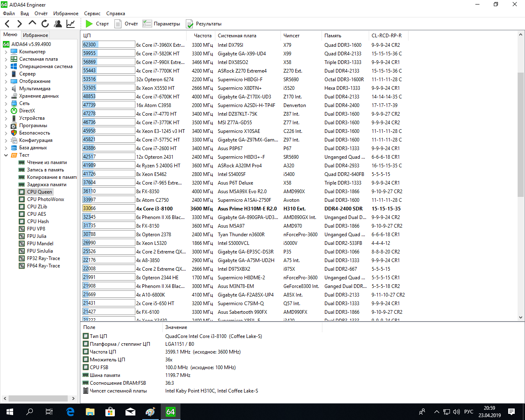Expand the Отображение tree node

point(6,81)
